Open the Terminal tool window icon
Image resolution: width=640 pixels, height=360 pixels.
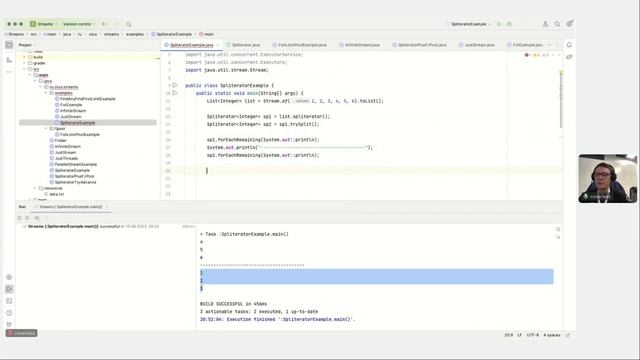tap(9, 301)
